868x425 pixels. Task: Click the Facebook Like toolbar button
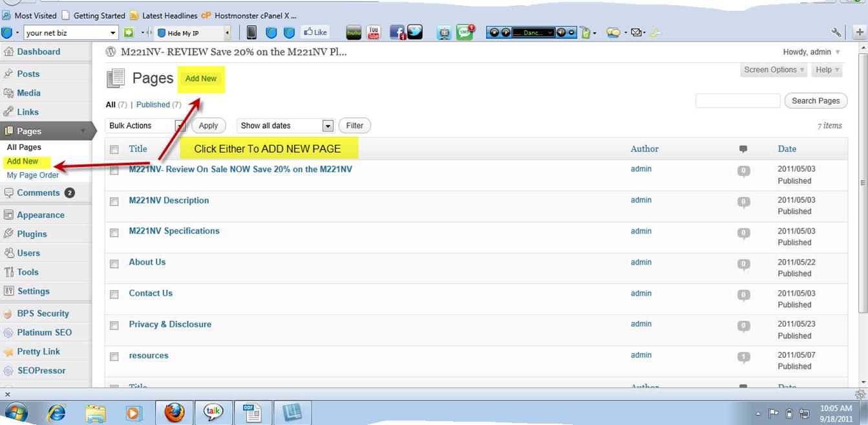click(315, 32)
